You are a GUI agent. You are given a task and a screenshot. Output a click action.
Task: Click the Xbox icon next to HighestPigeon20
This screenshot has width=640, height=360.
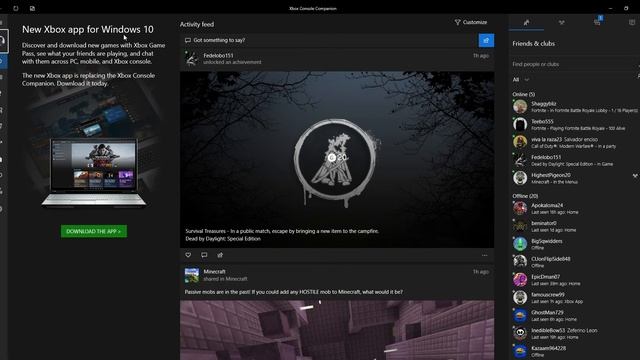click(635, 176)
